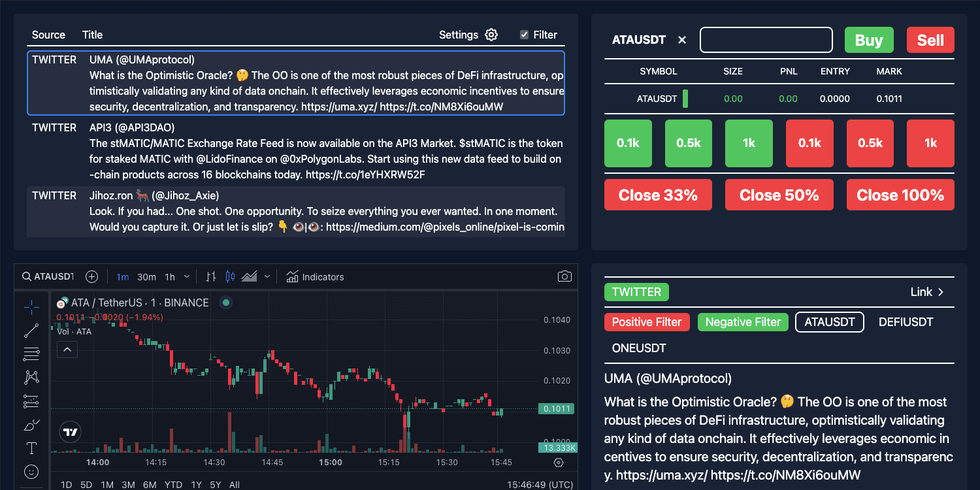Click the 15:46:49 (UTC) timezone label
The image size is (980, 490).
(540, 485)
